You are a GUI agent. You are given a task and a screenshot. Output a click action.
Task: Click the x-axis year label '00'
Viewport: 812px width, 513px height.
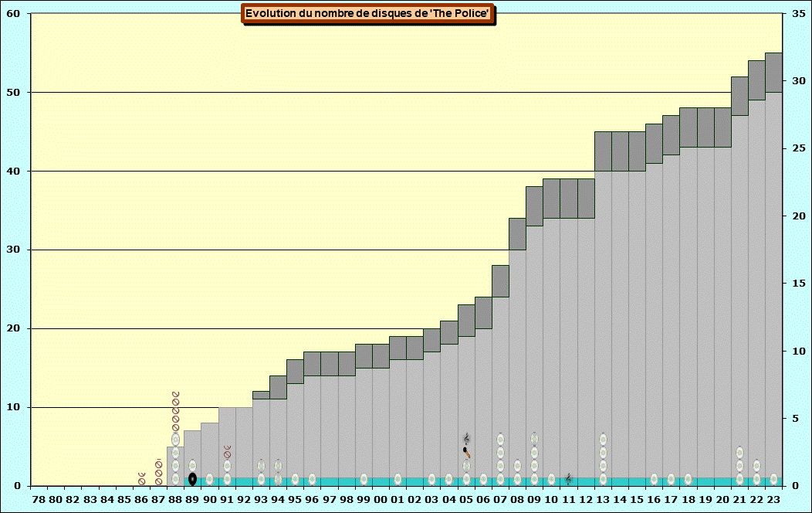pos(381,500)
